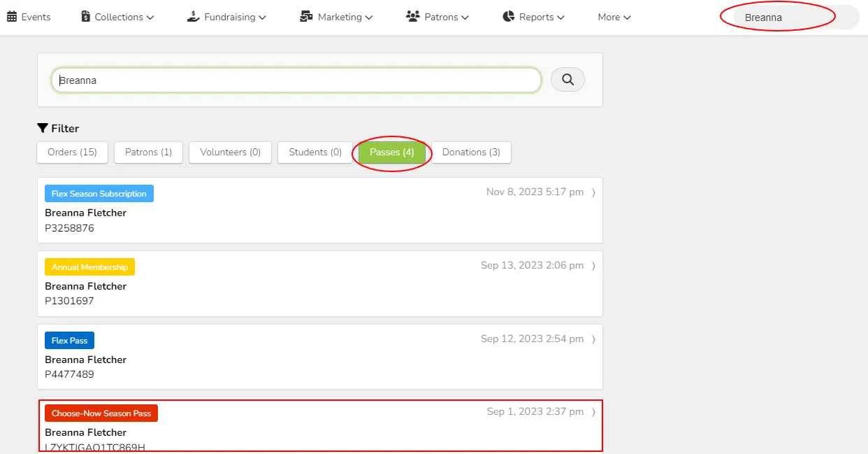Expand the Fundraising menu
Screen dimensions: 868x454
(227, 17)
